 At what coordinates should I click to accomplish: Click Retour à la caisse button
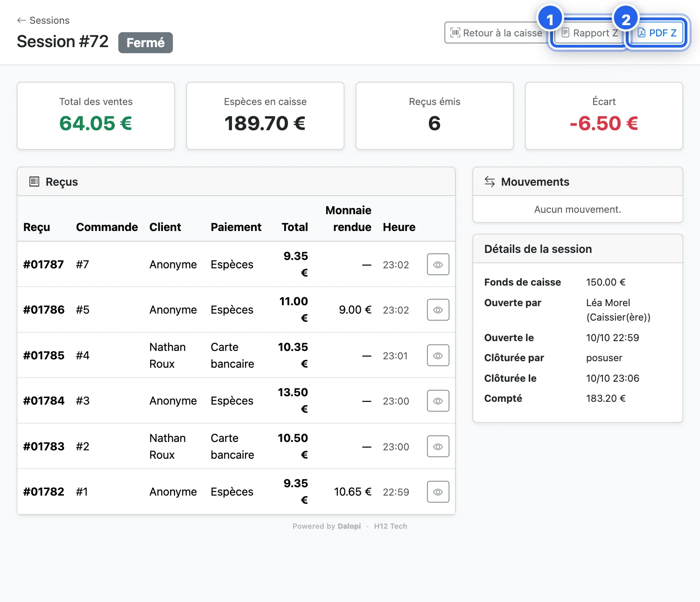click(496, 33)
